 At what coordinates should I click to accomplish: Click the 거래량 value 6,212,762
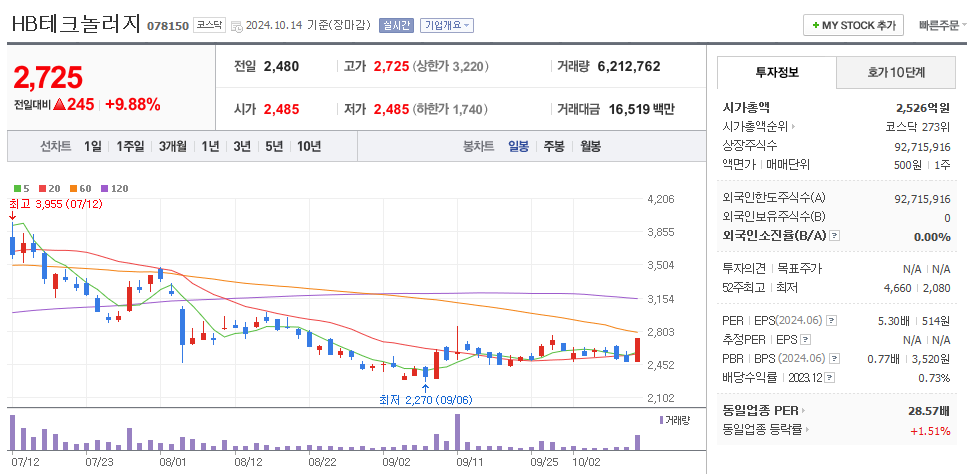pyautogui.click(x=629, y=66)
